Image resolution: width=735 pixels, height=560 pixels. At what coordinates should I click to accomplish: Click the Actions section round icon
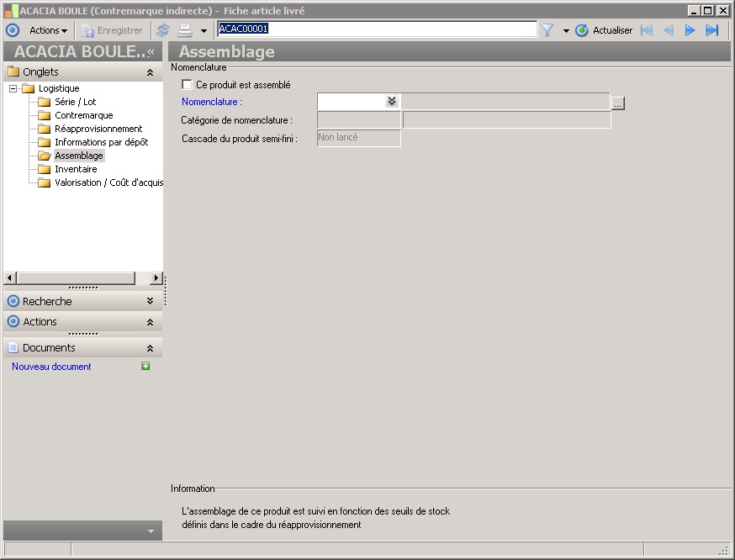pyautogui.click(x=13, y=321)
